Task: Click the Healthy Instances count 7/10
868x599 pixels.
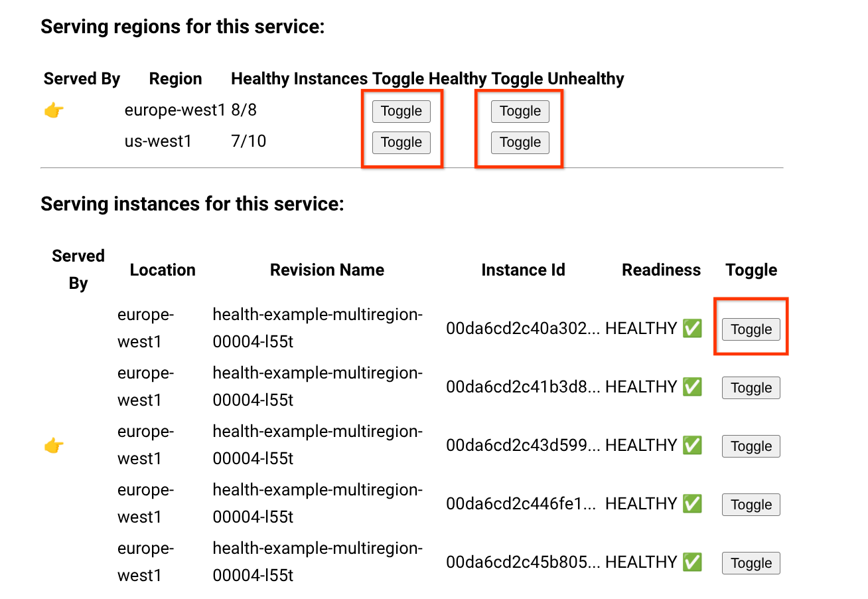Action: (248, 141)
